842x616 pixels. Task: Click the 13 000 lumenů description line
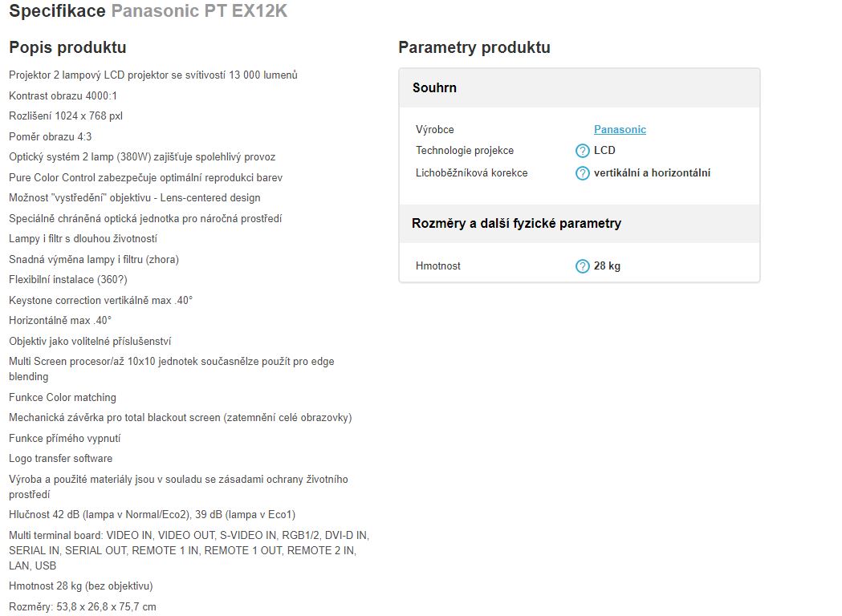(x=153, y=75)
